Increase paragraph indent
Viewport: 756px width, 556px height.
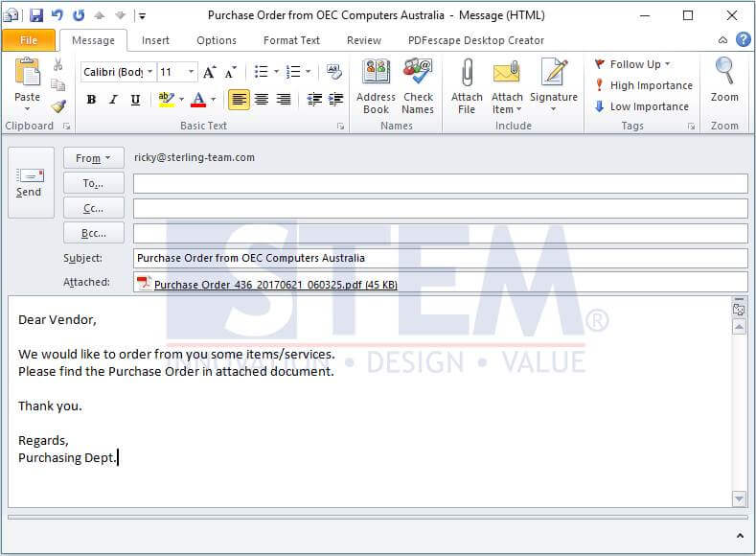click(x=335, y=100)
